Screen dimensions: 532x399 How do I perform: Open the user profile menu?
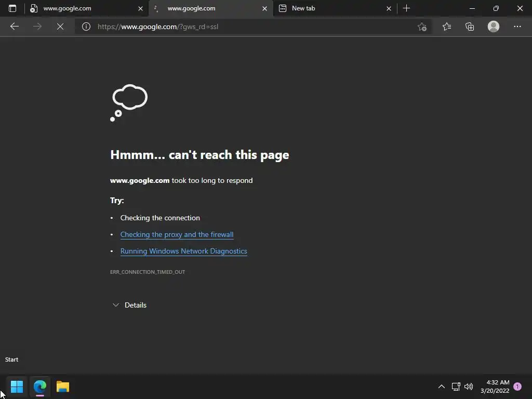(x=494, y=26)
